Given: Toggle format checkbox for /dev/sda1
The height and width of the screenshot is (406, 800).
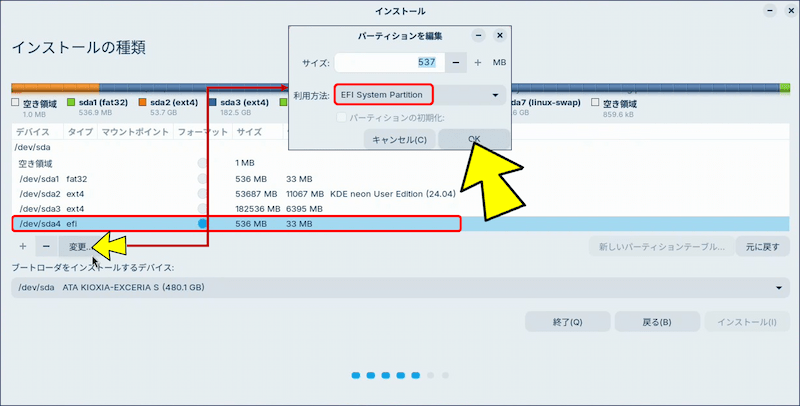Looking at the screenshot, I should (204, 179).
